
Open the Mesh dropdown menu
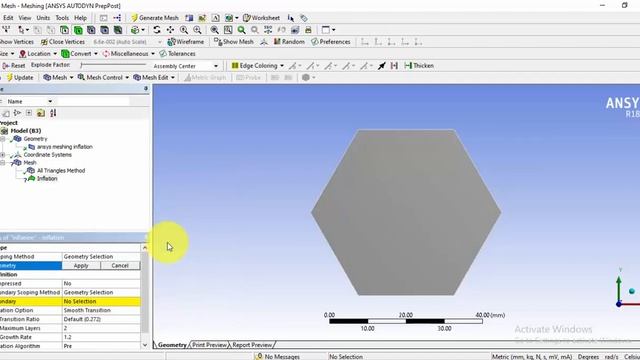coord(58,78)
